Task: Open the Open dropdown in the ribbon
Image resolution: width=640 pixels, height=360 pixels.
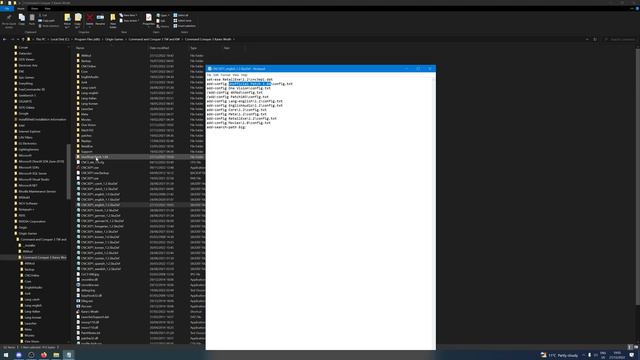Action: pyautogui.click(x=162, y=16)
